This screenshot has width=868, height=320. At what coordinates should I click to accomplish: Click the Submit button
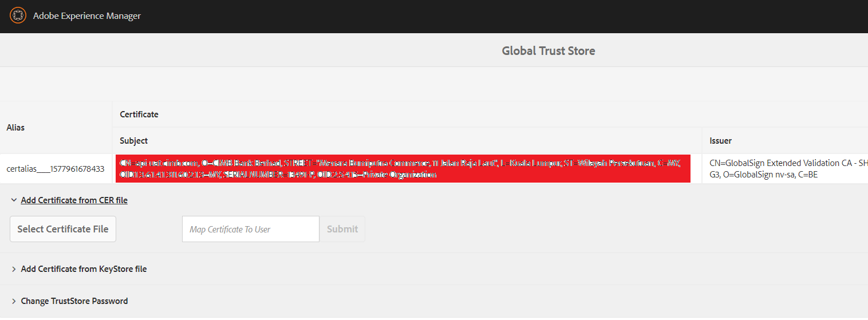coord(342,229)
